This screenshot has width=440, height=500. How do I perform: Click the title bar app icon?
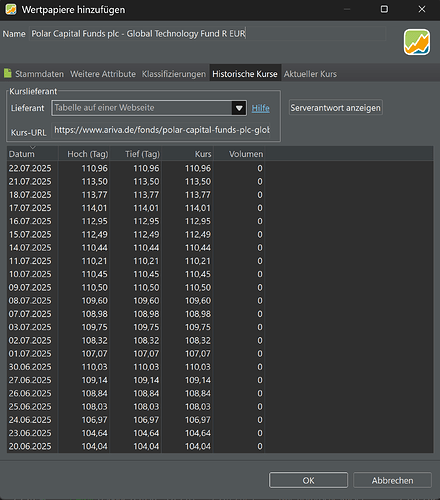pos(11,9)
